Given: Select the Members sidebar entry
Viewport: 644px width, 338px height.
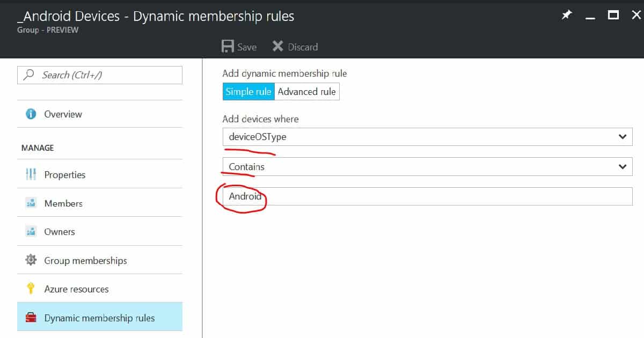Looking at the screenshot, I should point(63,203).
